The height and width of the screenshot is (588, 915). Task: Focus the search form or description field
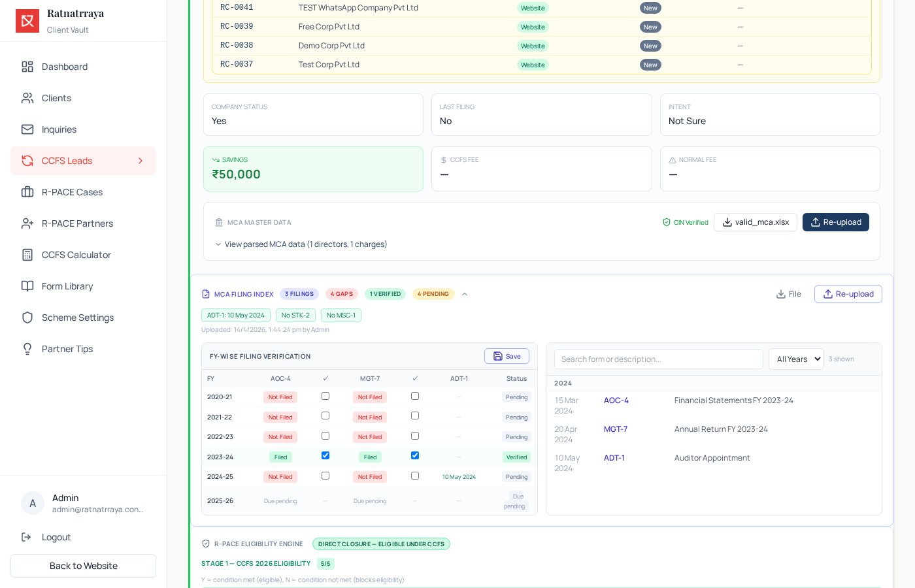point(659,359)
